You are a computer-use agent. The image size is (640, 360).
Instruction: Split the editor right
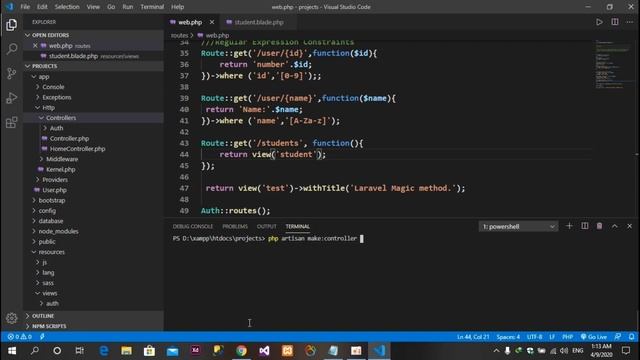[615, 22]
